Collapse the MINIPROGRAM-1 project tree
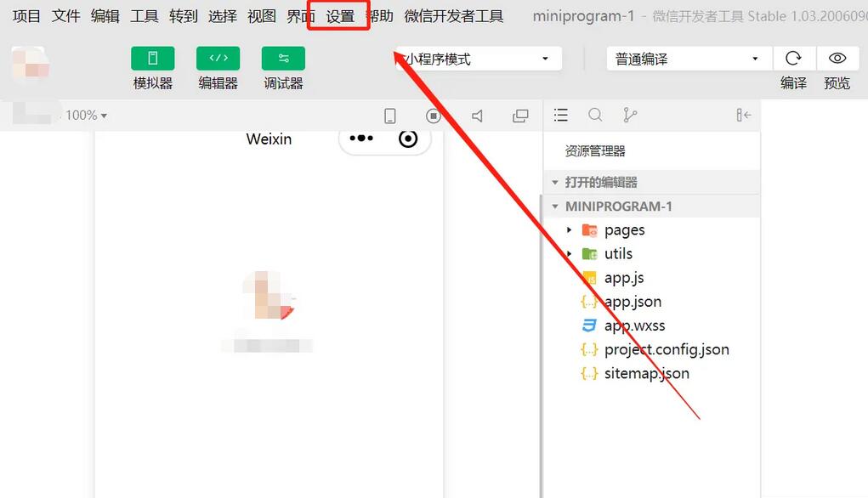The width and height of the screenshot is (868, 498). (652, 207)
